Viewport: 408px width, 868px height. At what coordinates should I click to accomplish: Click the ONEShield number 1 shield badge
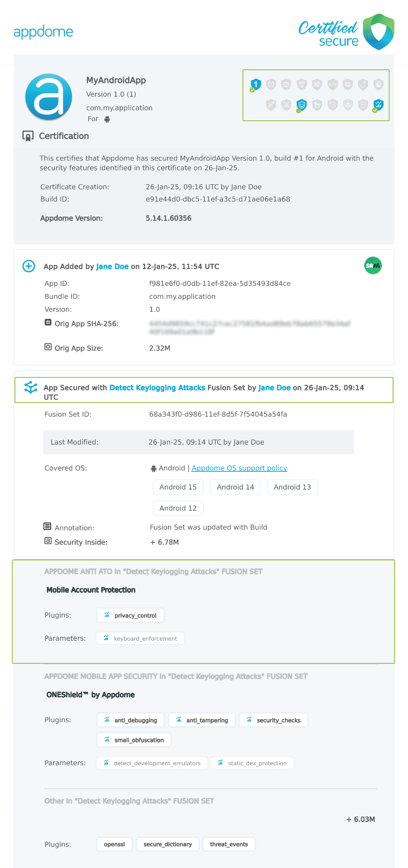(x=256, y=84)
